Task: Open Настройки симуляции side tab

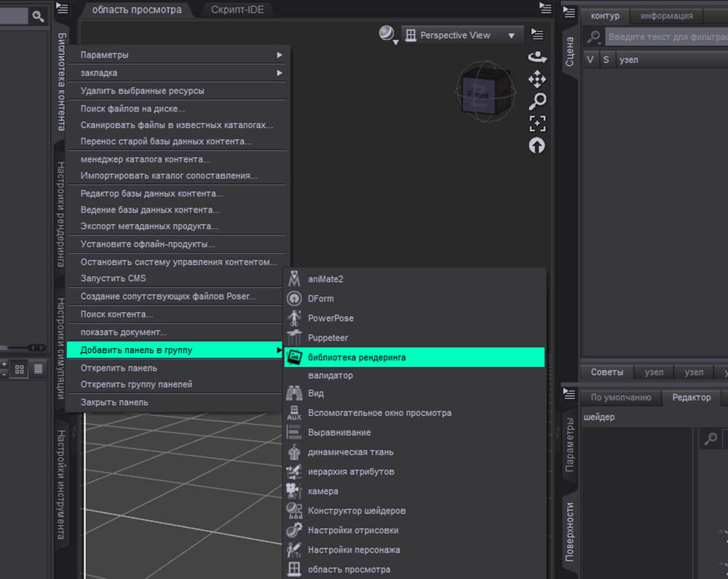Action: [x=61, y=348]
